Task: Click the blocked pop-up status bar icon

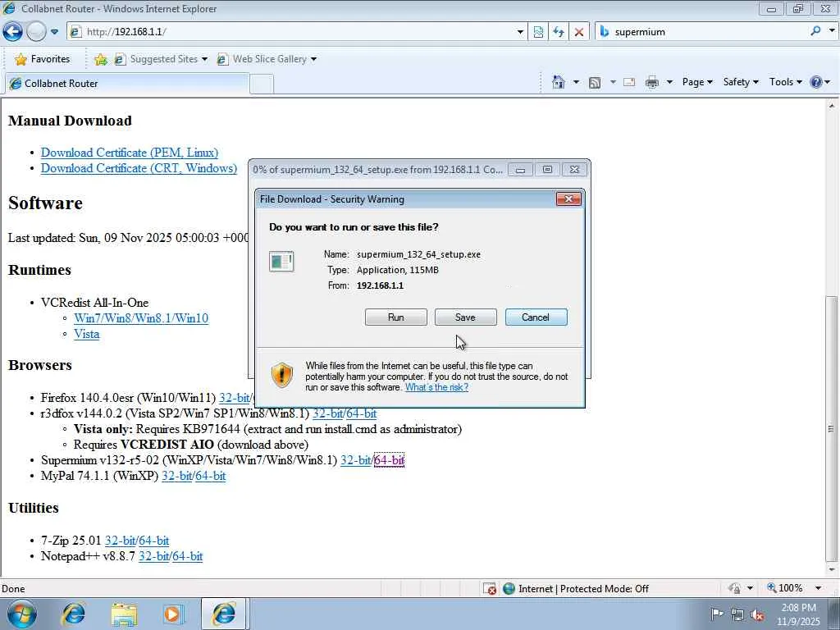Action: tap(490, 589)
